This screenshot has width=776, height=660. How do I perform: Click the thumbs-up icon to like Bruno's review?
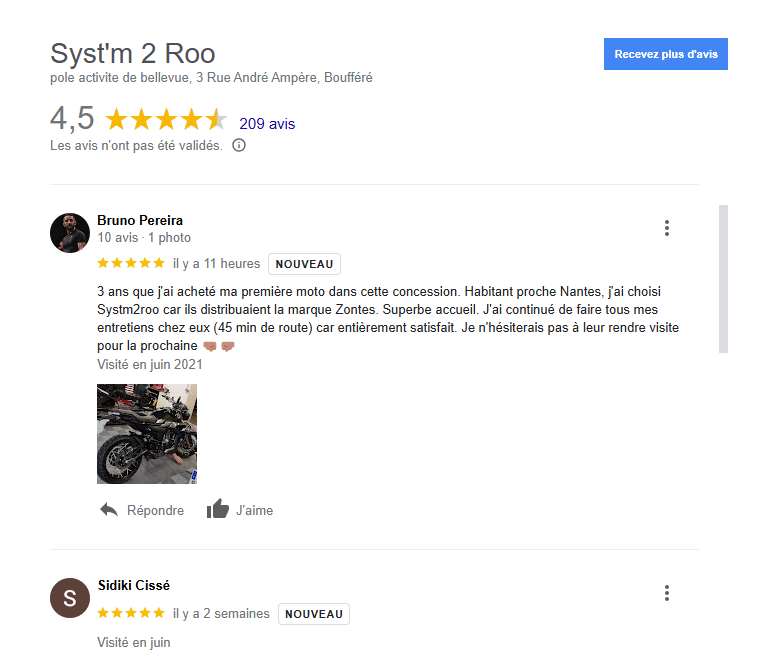coord(218,509)
